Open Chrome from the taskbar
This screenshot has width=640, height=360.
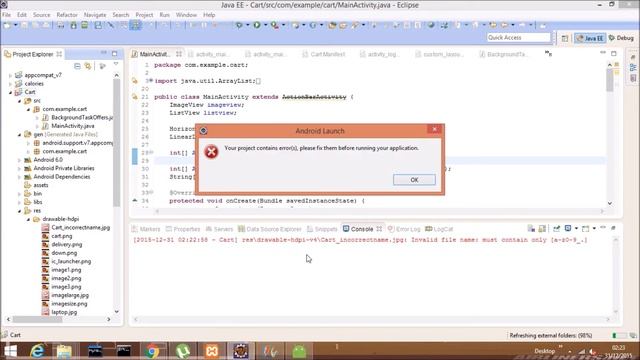click(153, 351)
